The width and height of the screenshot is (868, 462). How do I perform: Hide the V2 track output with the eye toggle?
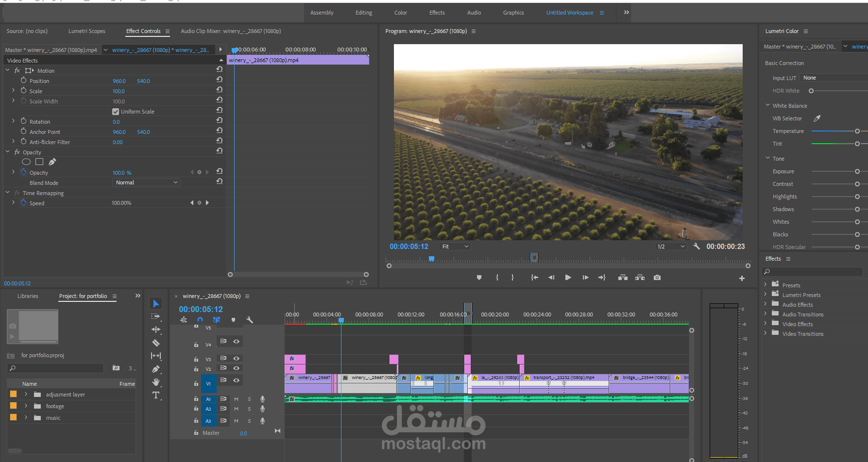pyautogui.click(x=236, y=368)
